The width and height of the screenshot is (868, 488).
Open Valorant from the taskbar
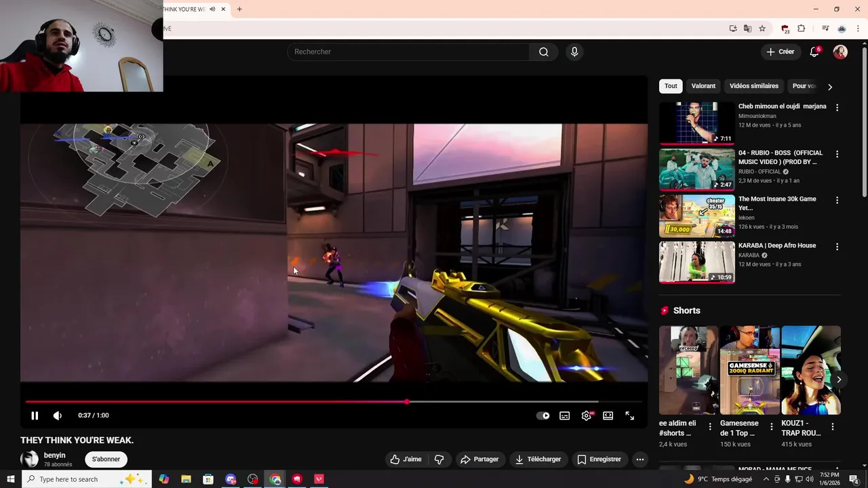tap(319, 479)
